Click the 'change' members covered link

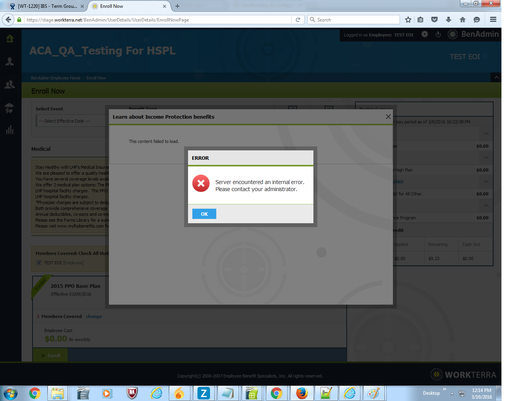pyautogui.click(x=94, y=316)
